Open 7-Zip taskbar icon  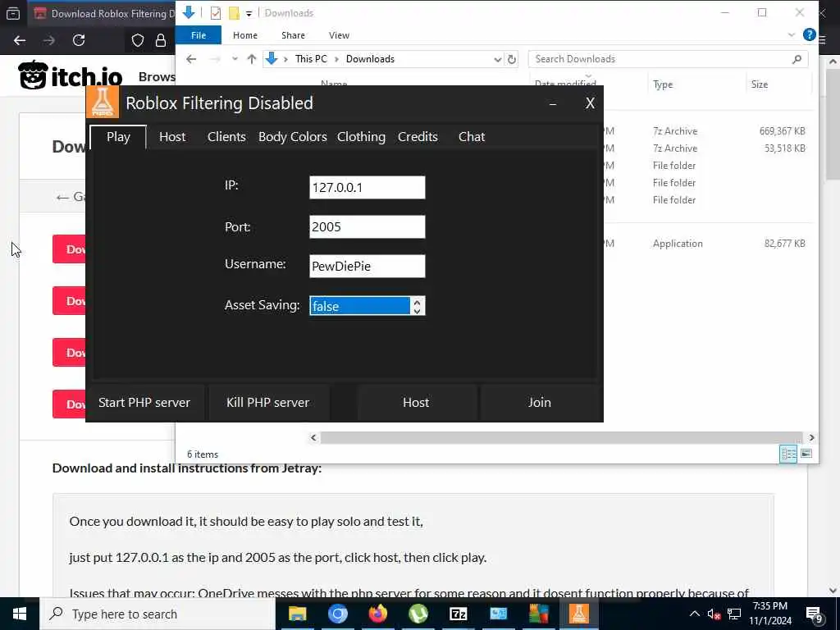click(458, 614)
